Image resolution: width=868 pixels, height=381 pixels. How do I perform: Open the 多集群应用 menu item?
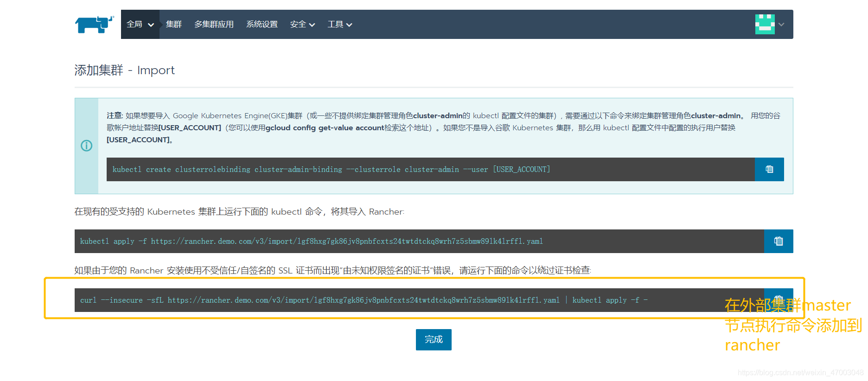point(214,25)
